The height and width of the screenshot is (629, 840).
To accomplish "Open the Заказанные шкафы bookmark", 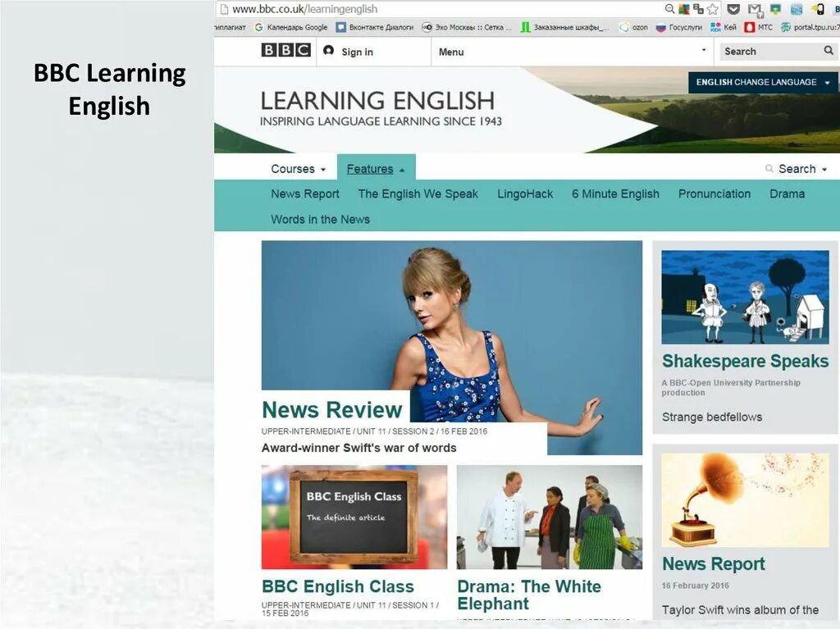I will pyautogui.click(x=564, y=27).
